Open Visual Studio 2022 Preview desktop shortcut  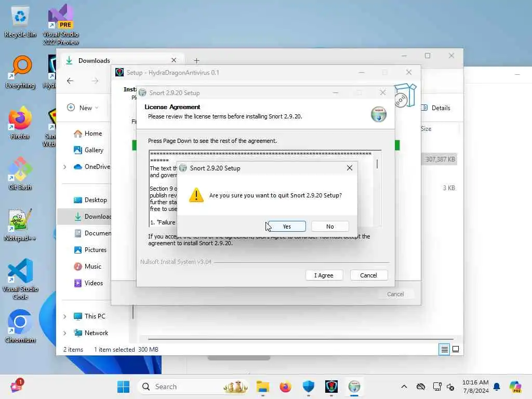pos(61,25)
